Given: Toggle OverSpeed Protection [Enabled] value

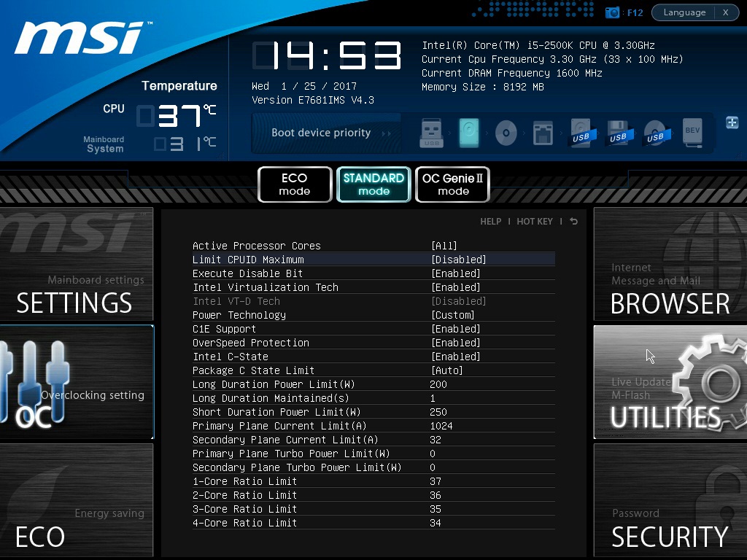Looking at the screenshot, I should click(x=455, y=343).
